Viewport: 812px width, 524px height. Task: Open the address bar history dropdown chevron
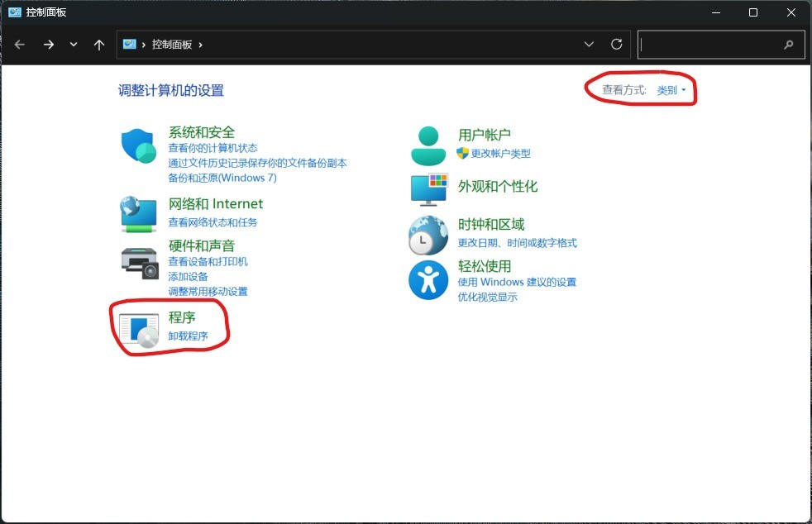click(589, 45)
